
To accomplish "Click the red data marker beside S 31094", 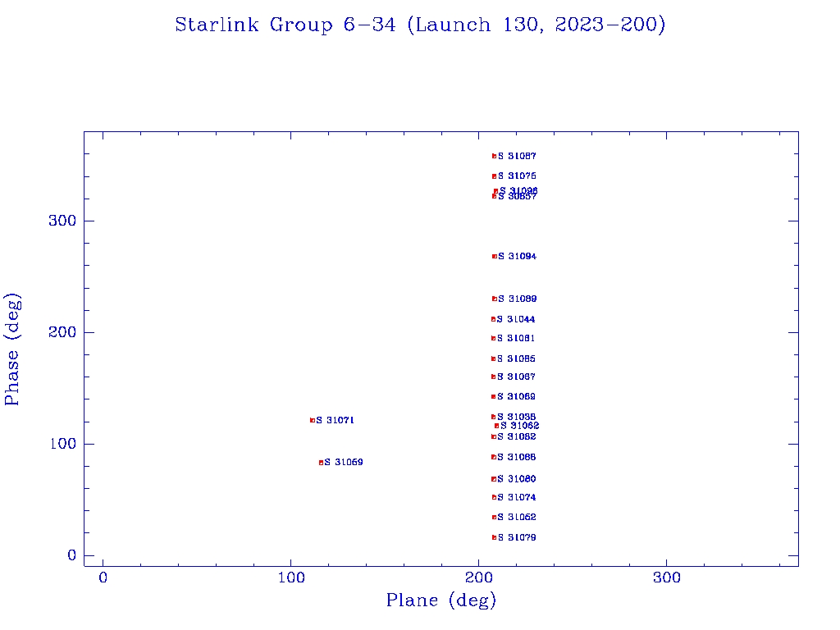I will click(x=495, y=257).
